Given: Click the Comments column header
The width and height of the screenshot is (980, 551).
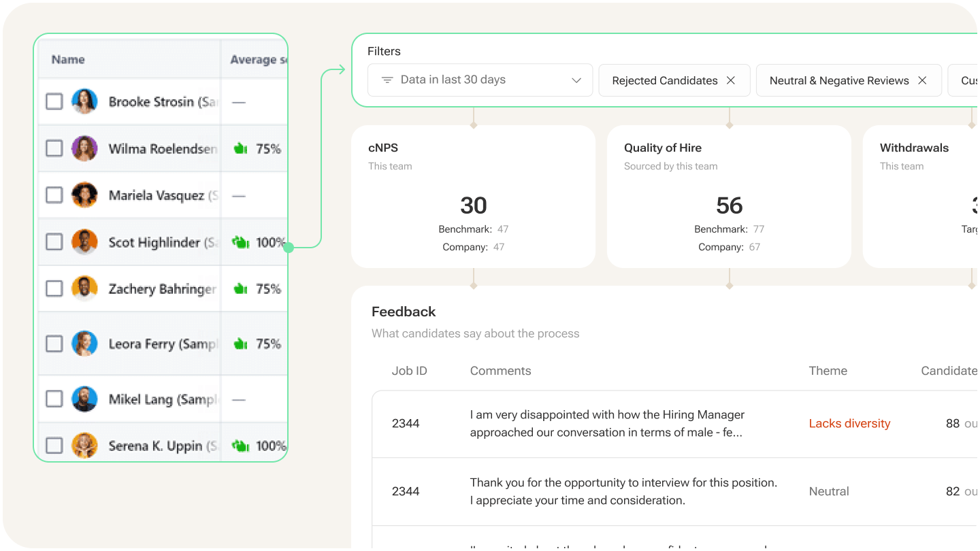Looking at the screenshot, I should pyautogui.click(x=500, y=371).
